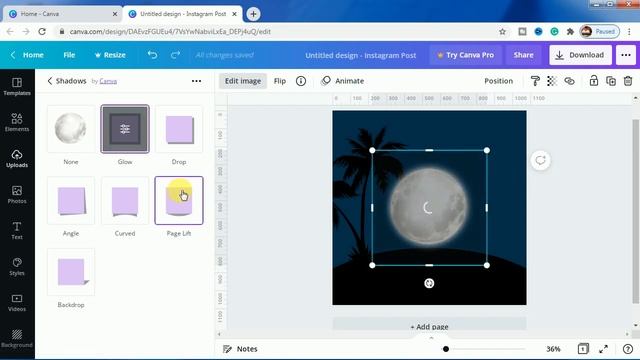Screen dimensions: 640x360
Task: Click the browser address bar
Action: [x=282, y=31]
